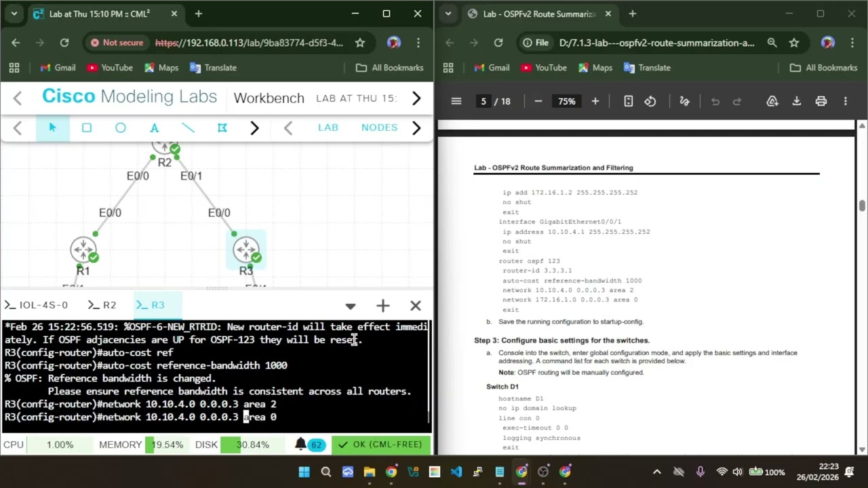Screen dimensions: 868x488
Task: Zoom out the PDF document
Action: point(538,102)
